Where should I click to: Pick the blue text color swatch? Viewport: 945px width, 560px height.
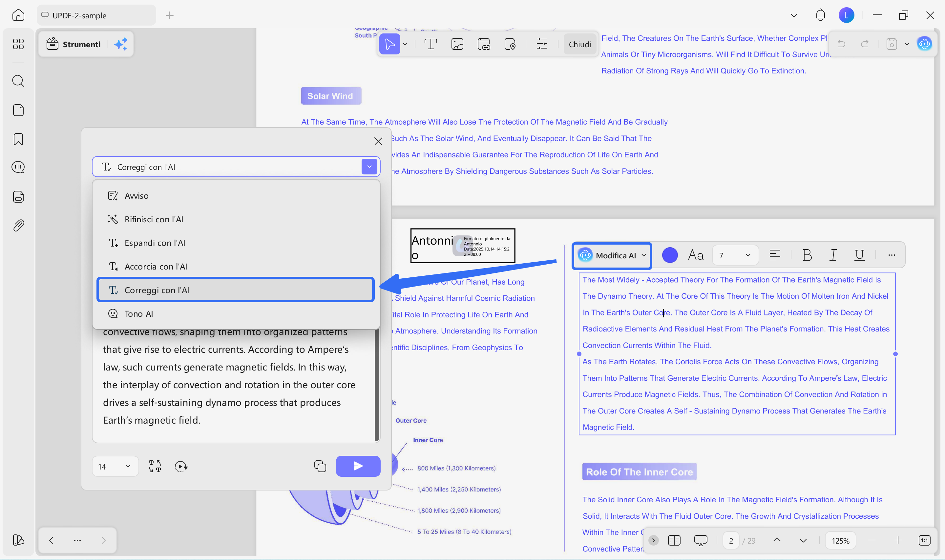(x=670, y=255)
